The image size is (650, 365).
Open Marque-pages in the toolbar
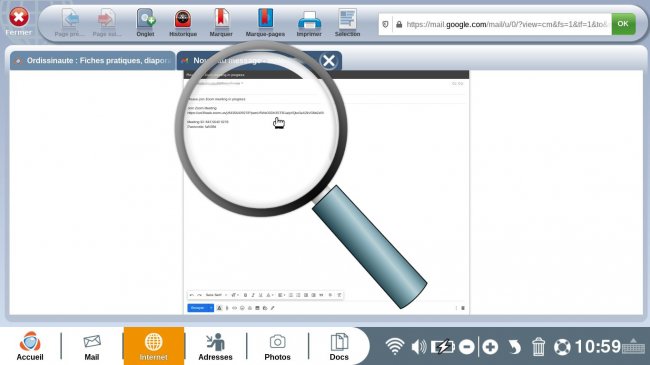[265, 23]
